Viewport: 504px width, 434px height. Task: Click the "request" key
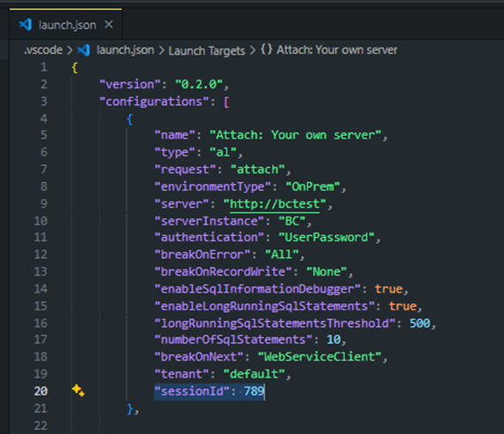[185, 170]
